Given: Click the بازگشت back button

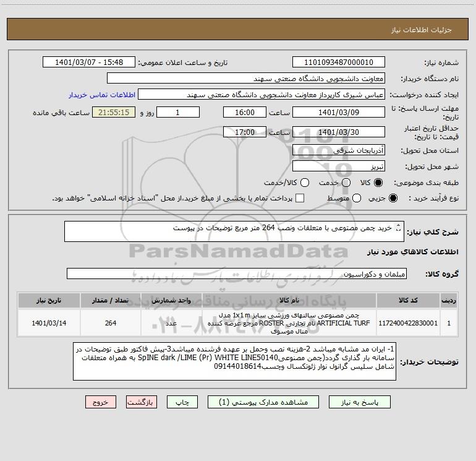Looking at the screenshot, I should pyautogui.click(x=142, y=402).
